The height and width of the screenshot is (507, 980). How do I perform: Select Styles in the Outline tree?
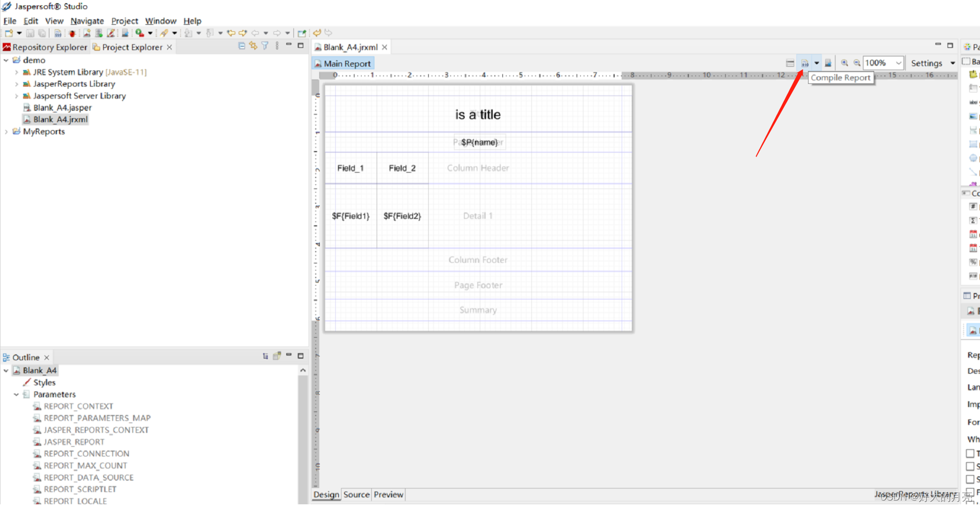point(39,382)
